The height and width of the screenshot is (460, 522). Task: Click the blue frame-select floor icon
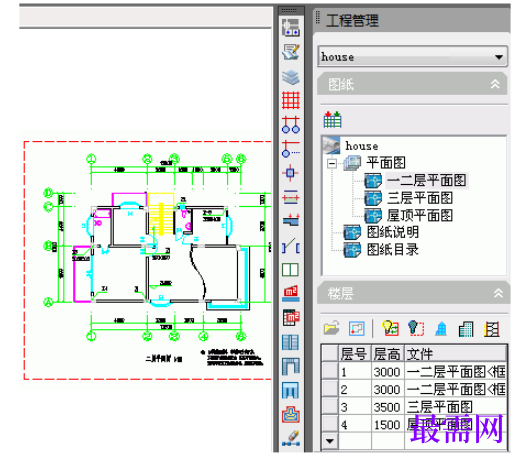[x=356, y=329]
